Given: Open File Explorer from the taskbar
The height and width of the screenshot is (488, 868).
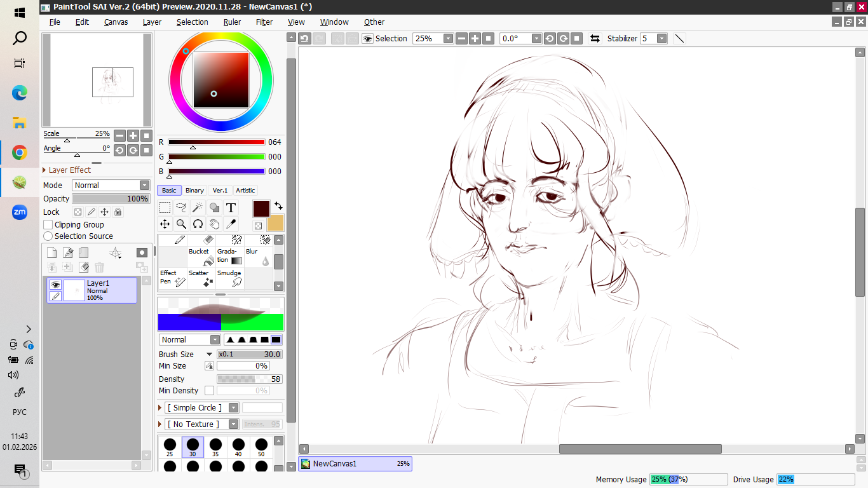Looking at the screenshot, I should (x=20, y=123).
